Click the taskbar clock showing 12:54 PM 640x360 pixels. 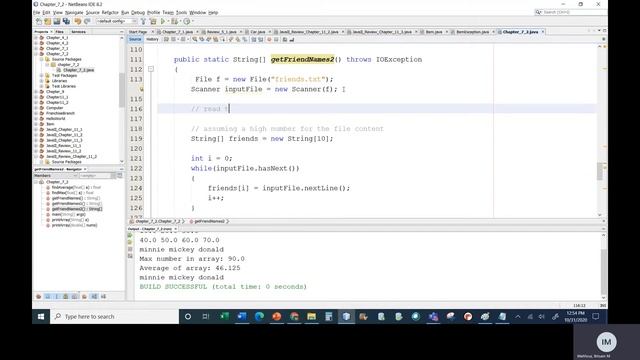[x=576, y=316]
